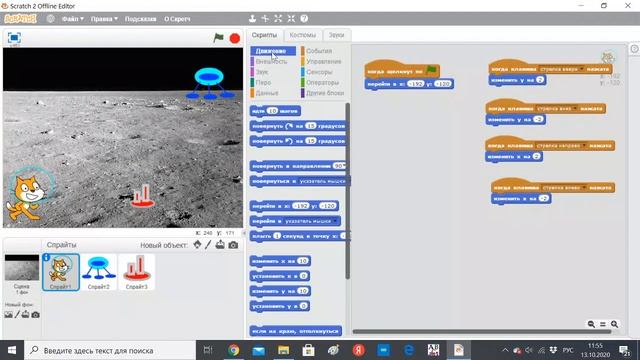The image size is (640, 360).
Task: Take new sprite from camera icon
Action: tap(233, 245)
